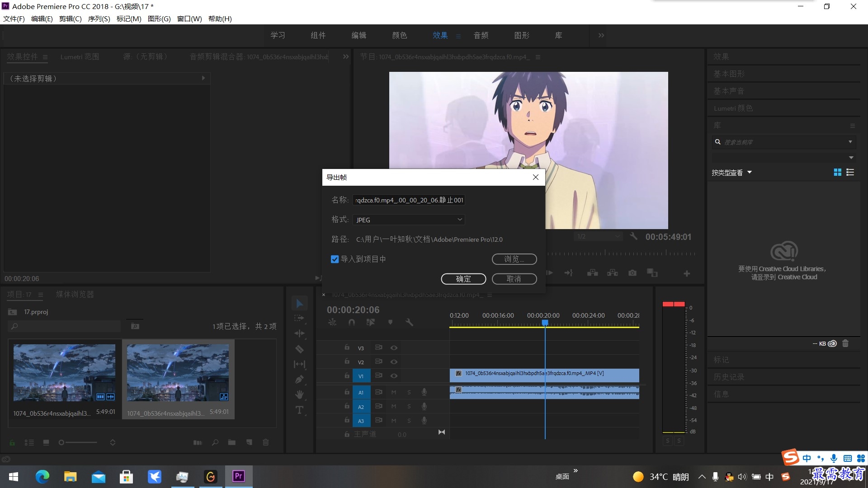
Task: Click the project panel delete trash icon
Action: 266,442
